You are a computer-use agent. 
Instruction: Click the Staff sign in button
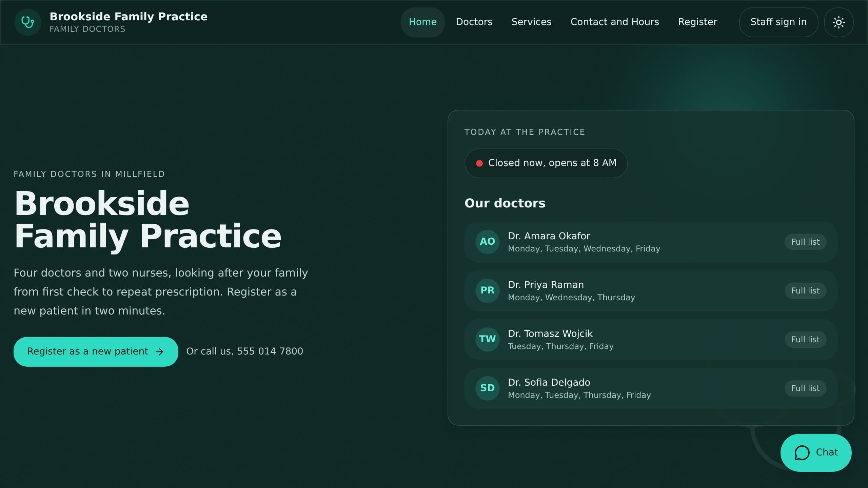(778, 22)
